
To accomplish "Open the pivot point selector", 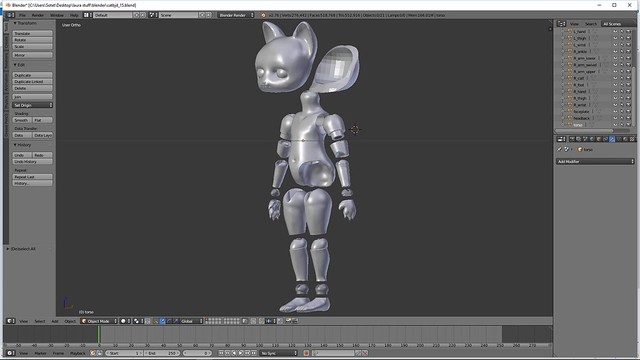I will (138, 321).
